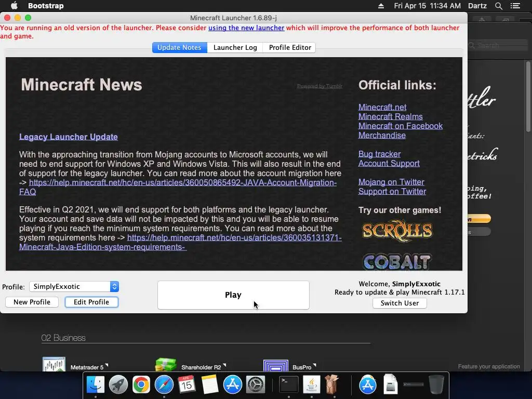This screenshot has width=532, height=399.
Task: Open App Store folder icon near Trash
Action: point(368,384)
